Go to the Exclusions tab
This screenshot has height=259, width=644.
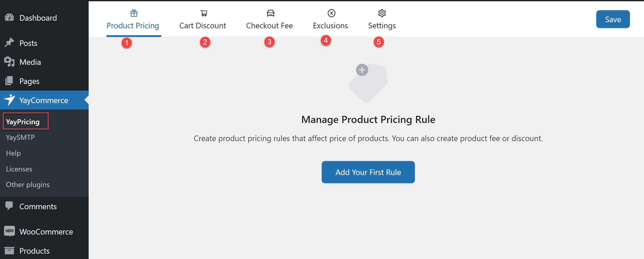(330, 26)
